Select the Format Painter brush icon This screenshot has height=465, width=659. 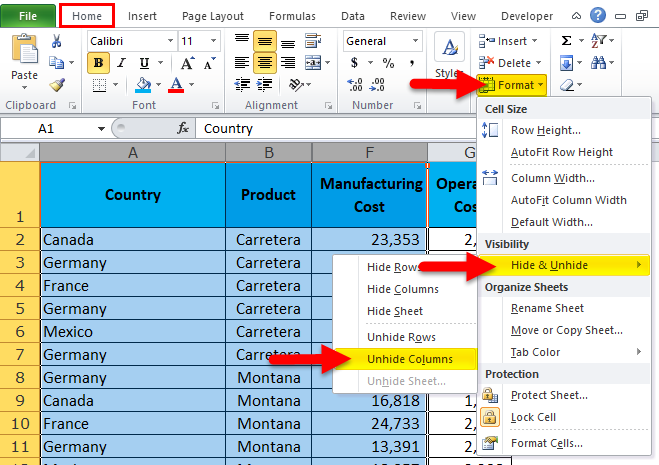(57, 85)
